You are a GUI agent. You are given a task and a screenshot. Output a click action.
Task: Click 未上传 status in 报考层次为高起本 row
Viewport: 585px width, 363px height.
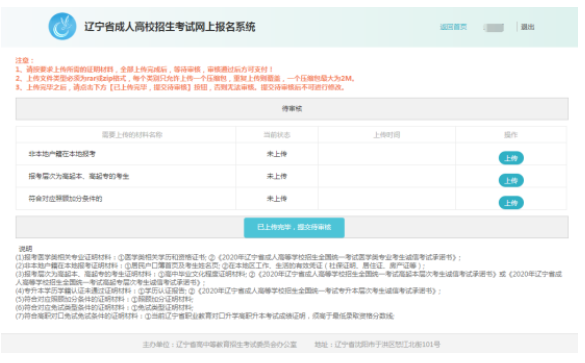click(277, 176)
